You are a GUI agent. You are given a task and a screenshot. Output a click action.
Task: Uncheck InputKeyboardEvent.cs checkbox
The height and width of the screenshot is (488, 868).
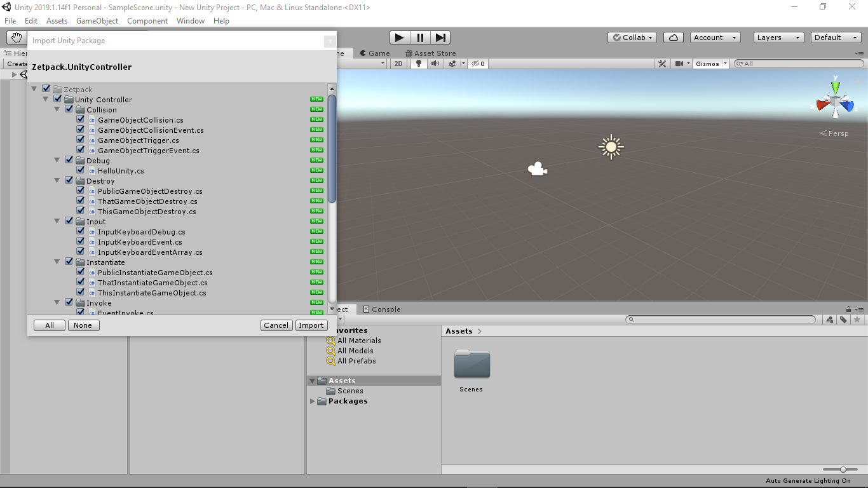click(80, 241)
